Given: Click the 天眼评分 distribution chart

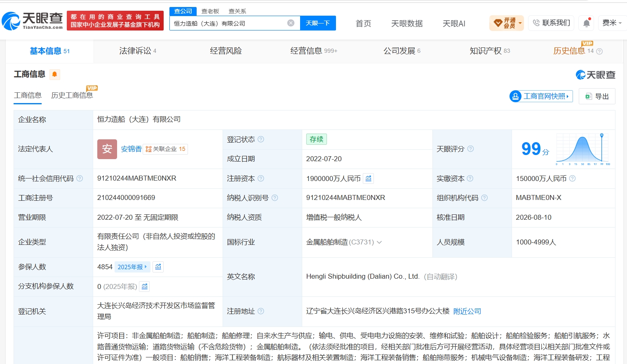Looking at the screenshot, I should pos(583,149).
